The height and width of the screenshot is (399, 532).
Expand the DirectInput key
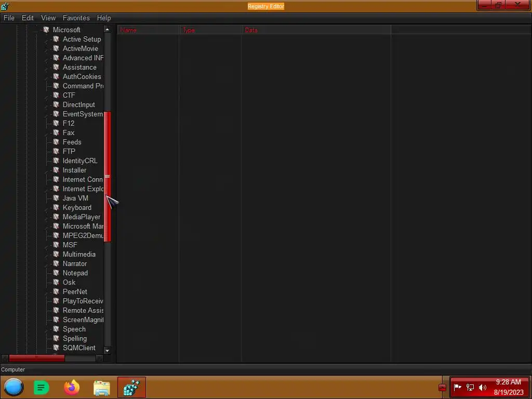(47, 105)
